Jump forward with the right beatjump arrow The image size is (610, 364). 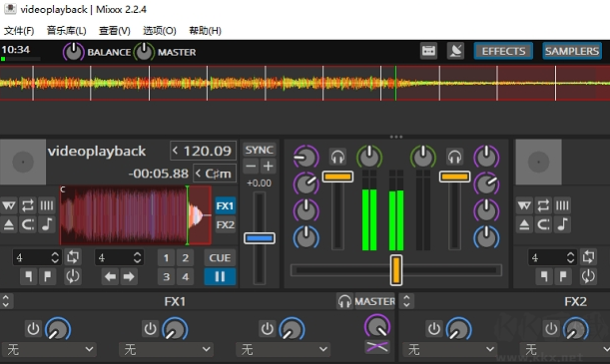[x=129, y=276]
